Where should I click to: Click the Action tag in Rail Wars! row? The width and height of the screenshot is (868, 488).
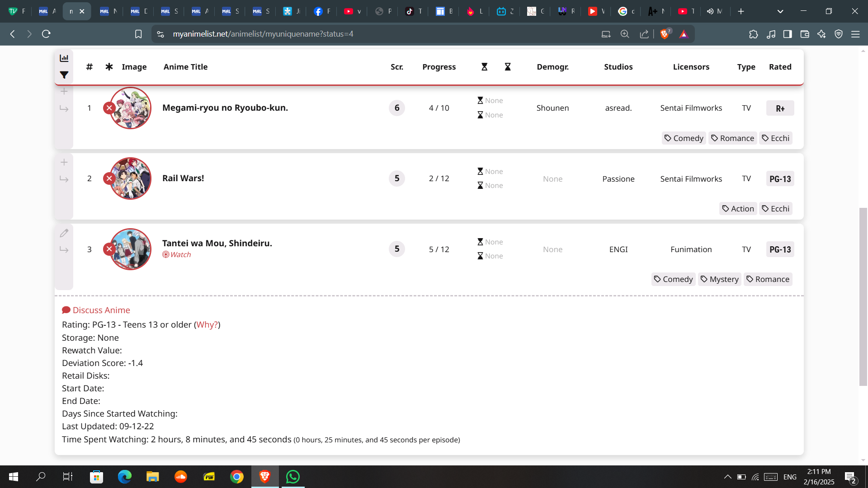[738, 208]
